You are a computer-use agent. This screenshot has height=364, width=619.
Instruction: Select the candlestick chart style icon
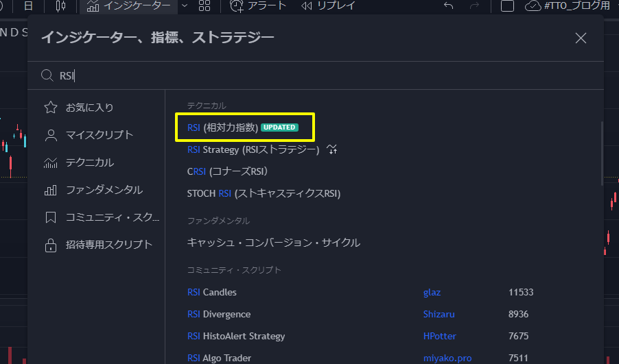60,6
